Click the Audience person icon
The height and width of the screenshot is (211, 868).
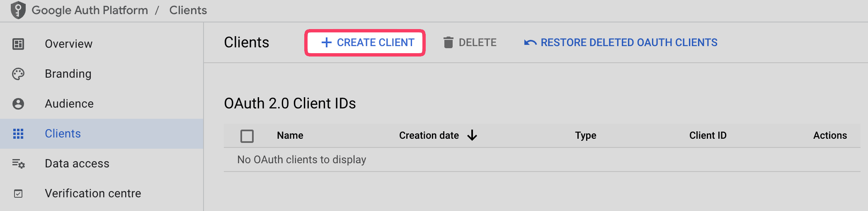click(x=18, y=104)
